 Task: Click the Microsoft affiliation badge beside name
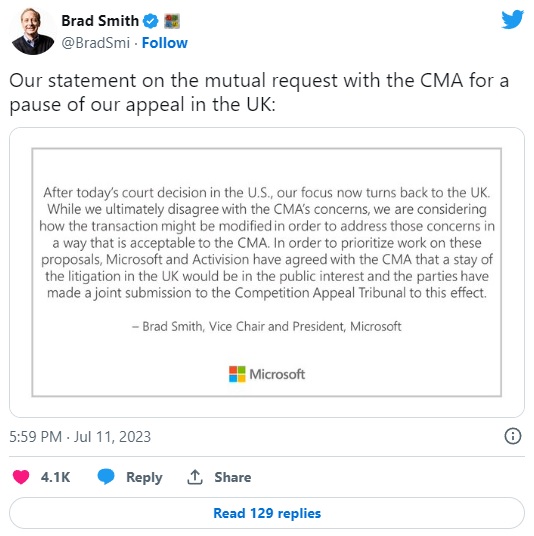(x=172, y=21)
